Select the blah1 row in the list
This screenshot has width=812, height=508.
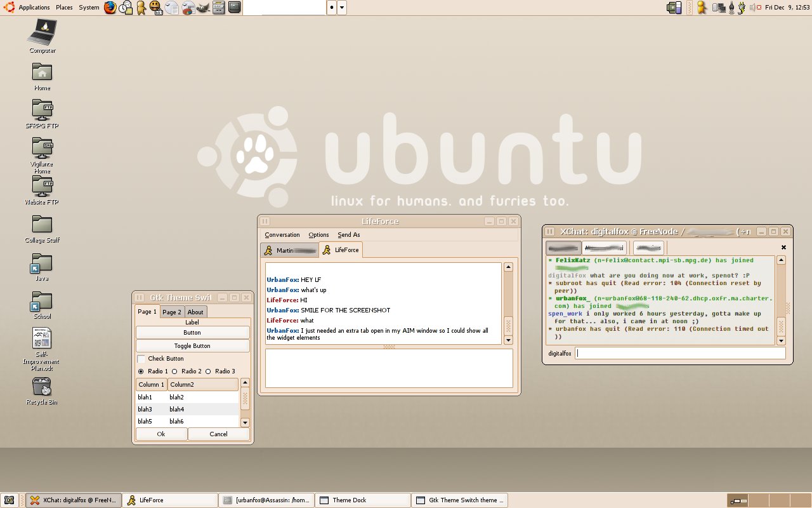[x=188, y=398]
